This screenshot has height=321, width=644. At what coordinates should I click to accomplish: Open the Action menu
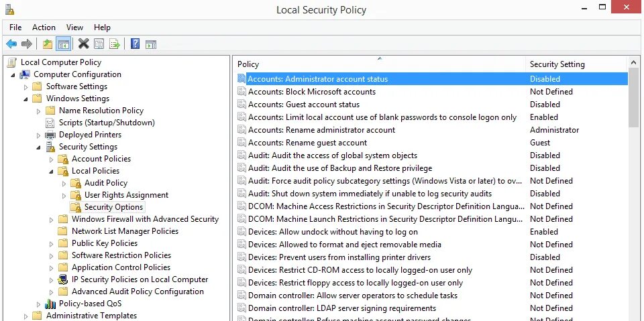click(x=44, y=27)
